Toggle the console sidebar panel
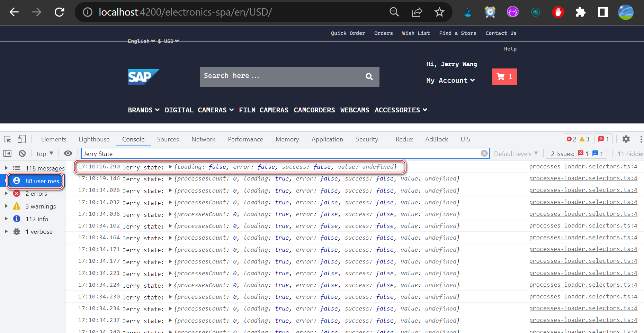The image size is (644, 333). coord(7,154)
